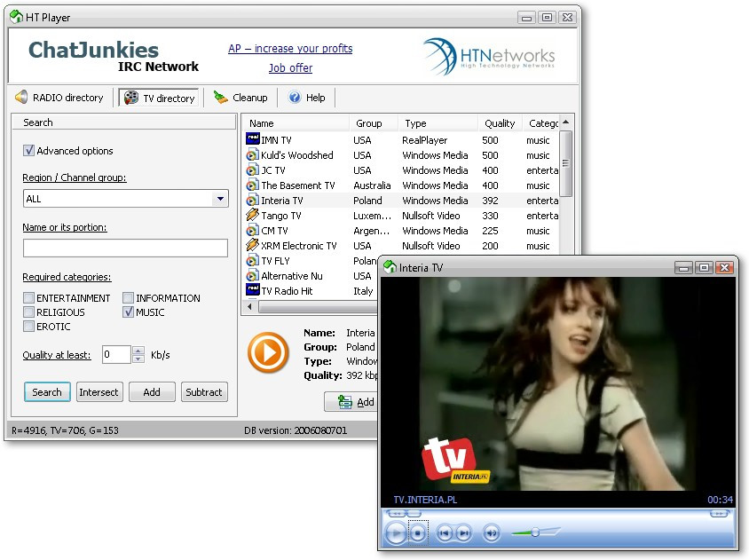Image resolution: width=749 pixels, height=560 pixels.
Task: Skip to next in Interia TV player
Action: pyautogui.click(x=463, y=532)
